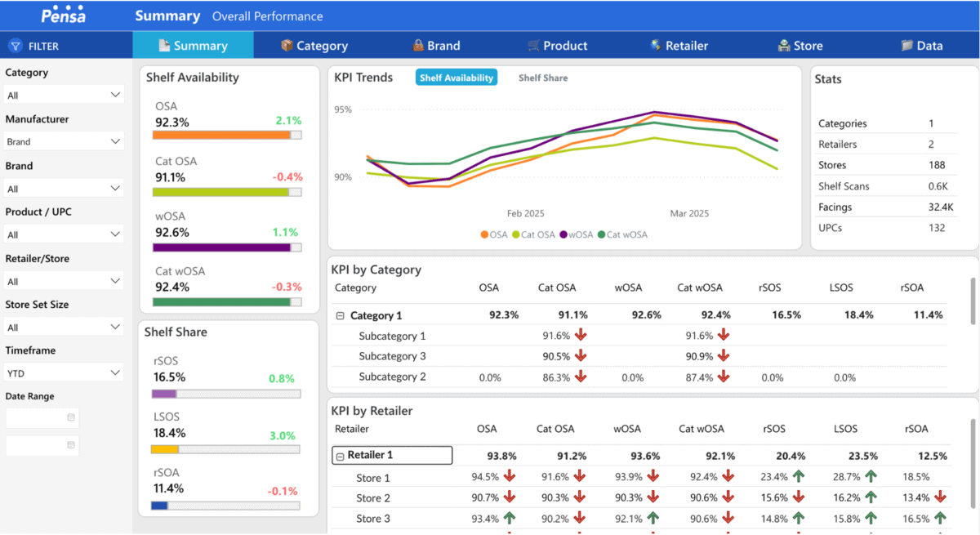Open the Category filter dropdown
Image resolution: width=980 pixels, height=535 pixels.
tap(65, 96)
